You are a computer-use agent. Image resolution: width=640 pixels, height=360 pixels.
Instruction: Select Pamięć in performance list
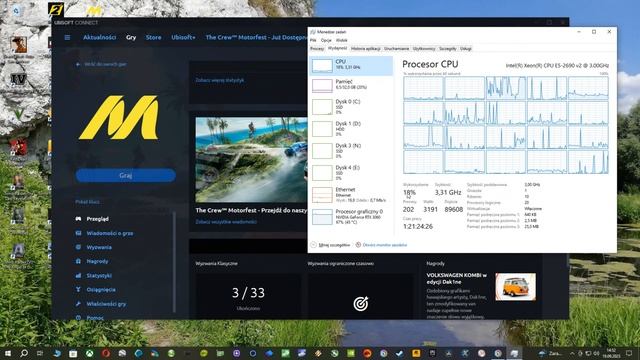pos(351,85)
